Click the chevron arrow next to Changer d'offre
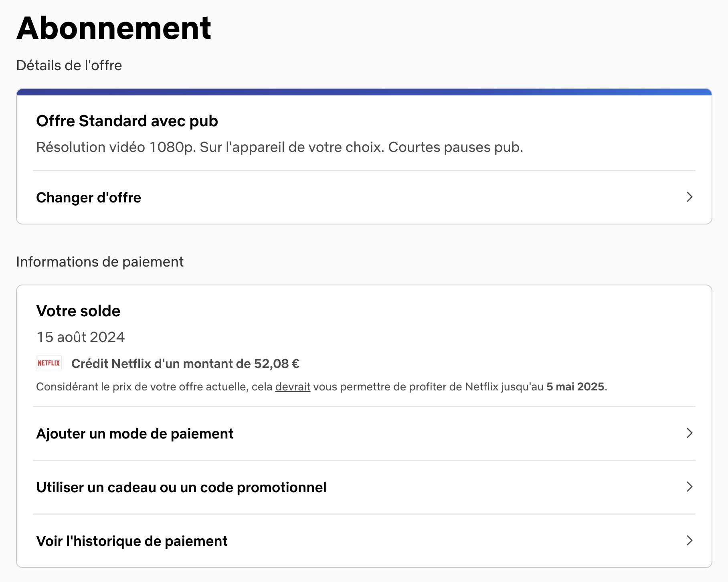Screen dimensions: 728x582 click(689, 197)
